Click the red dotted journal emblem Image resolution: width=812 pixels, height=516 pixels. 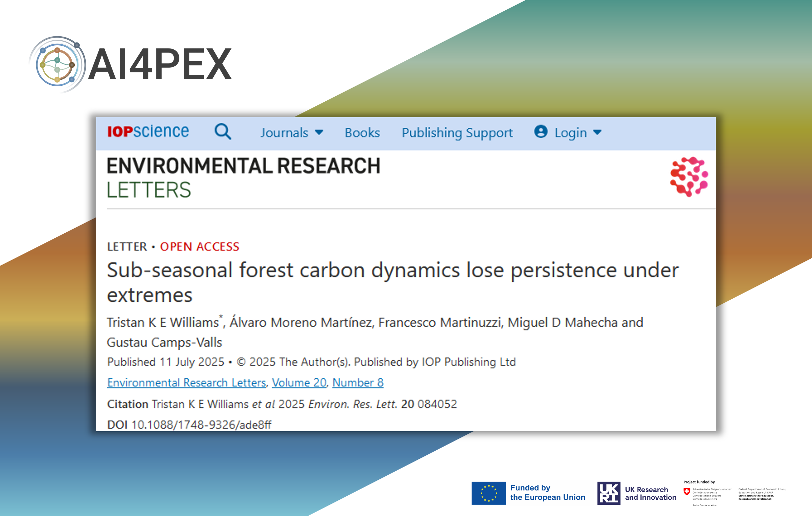coord(689,176)
